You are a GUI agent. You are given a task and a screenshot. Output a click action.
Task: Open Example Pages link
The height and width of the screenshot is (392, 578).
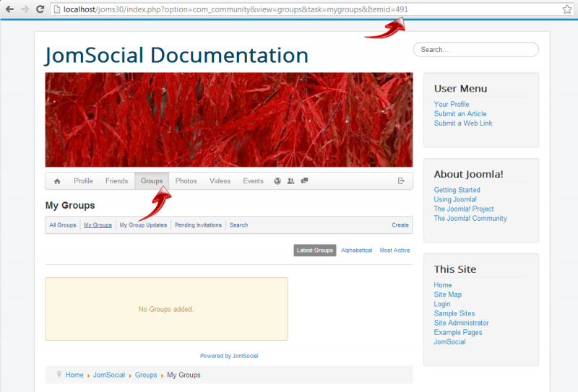pyautogui.click(x=458, y=332)
